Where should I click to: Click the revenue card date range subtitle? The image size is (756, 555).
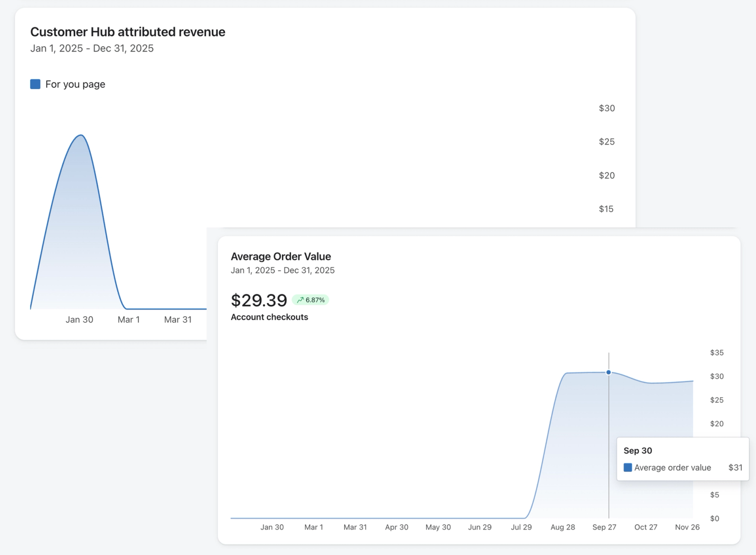[92, 48]
